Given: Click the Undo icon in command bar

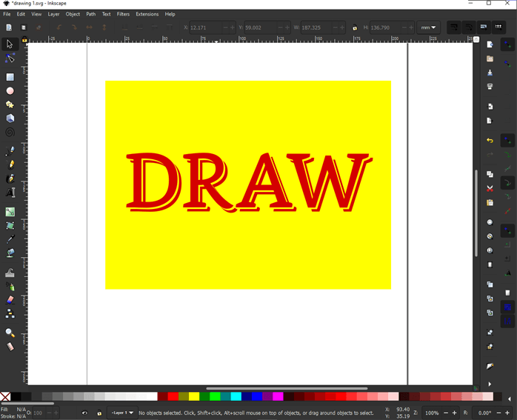Looking at the screenshot, I should coord(490,141).
